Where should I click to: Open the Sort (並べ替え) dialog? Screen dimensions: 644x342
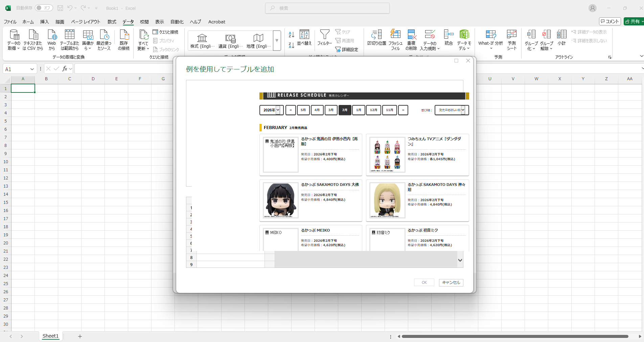(x=304, y=38)
